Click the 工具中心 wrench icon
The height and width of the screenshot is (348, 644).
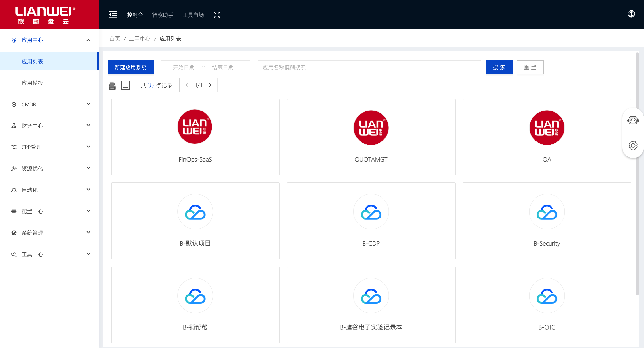(14, 254)
